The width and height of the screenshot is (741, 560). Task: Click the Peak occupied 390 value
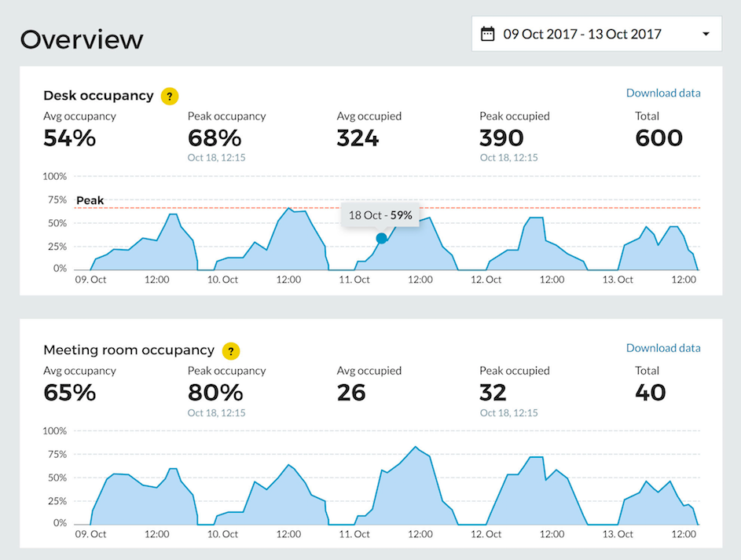coord(502,137)
